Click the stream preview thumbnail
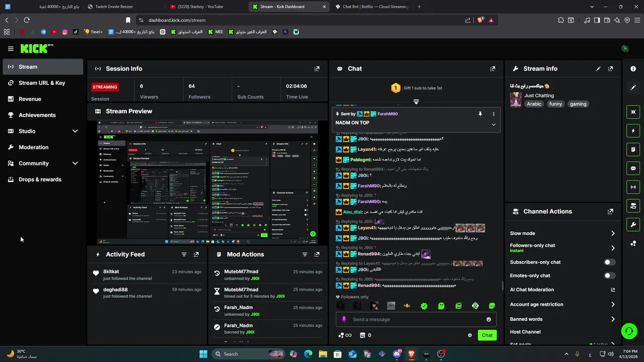Viewport: 644px width, 362px height. click(x=207, y=183)
